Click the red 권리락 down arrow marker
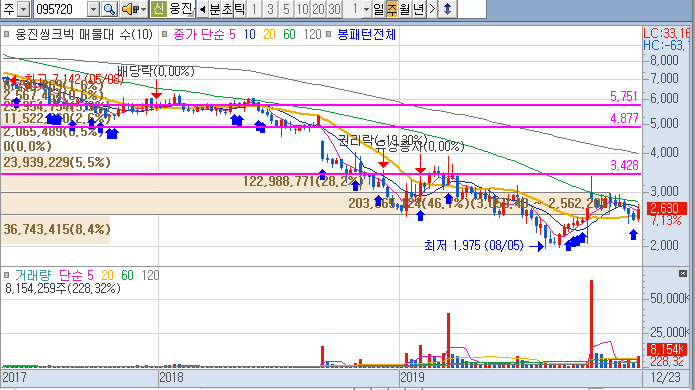 pos(383,158)
